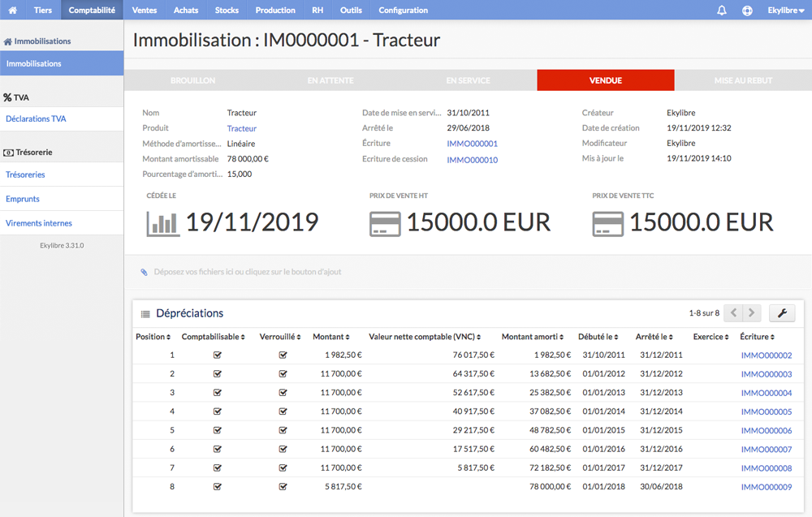Toggle Verrouillé checkbox in row 6
Image resolution: width=812 pixels, height=517 pixels.
(x=283, y=449)
